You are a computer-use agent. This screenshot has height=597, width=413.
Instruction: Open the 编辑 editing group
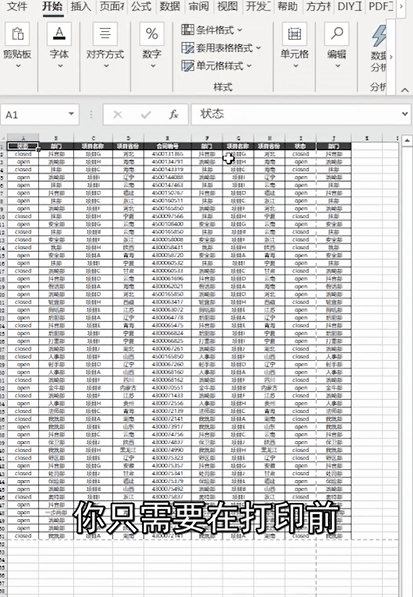coord(337,45)
